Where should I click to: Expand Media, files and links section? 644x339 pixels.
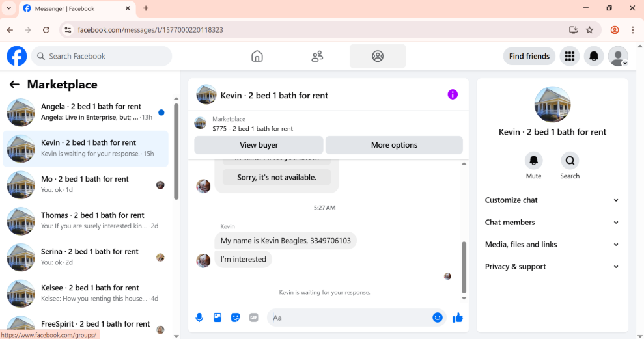click(552, 245)
